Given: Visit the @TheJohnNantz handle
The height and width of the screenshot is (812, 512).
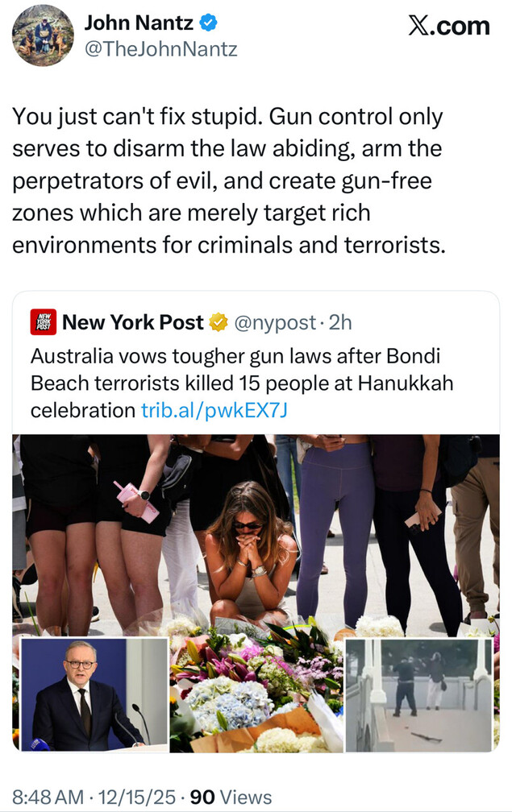Looking at the screenshot, I should [x=160, y=50].
